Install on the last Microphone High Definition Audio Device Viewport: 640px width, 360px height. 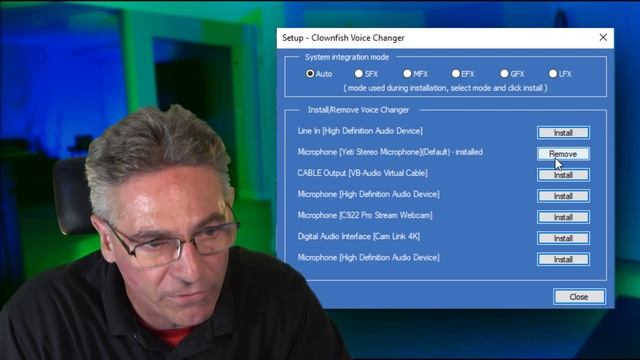click(x=563, y=259)
